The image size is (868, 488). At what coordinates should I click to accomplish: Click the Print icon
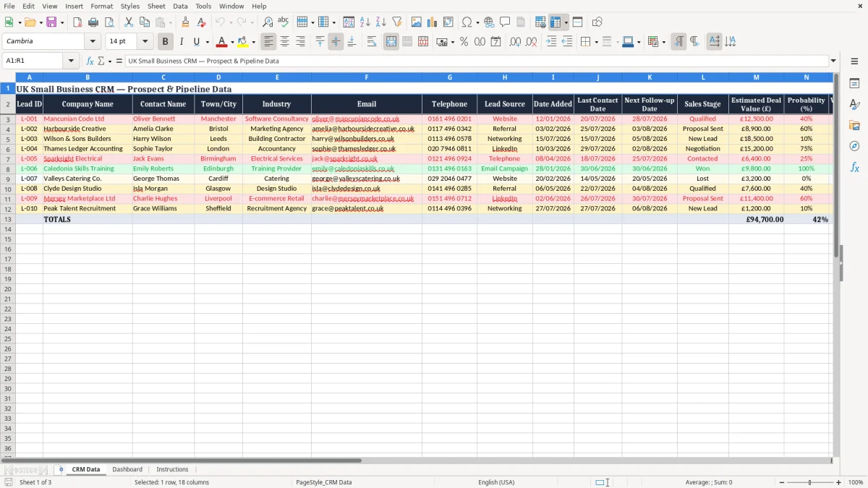[x=93, y=22]
